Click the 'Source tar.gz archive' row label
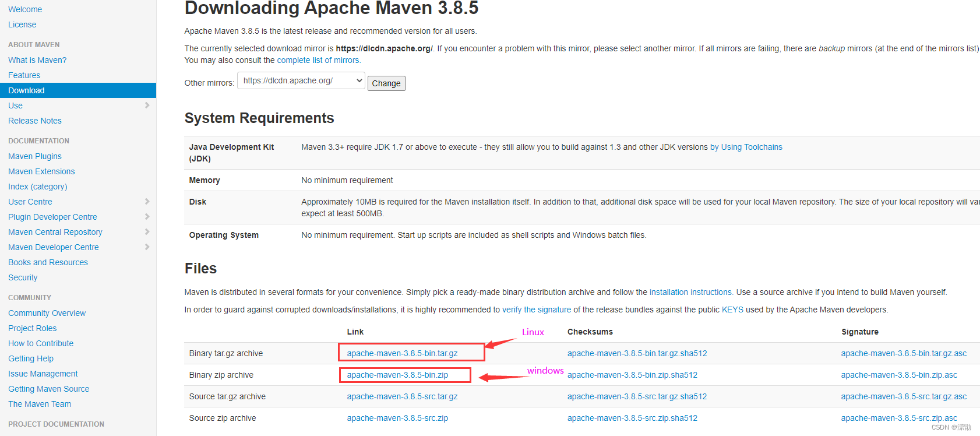This screenshot has width=980, height=436. (227, 396)
